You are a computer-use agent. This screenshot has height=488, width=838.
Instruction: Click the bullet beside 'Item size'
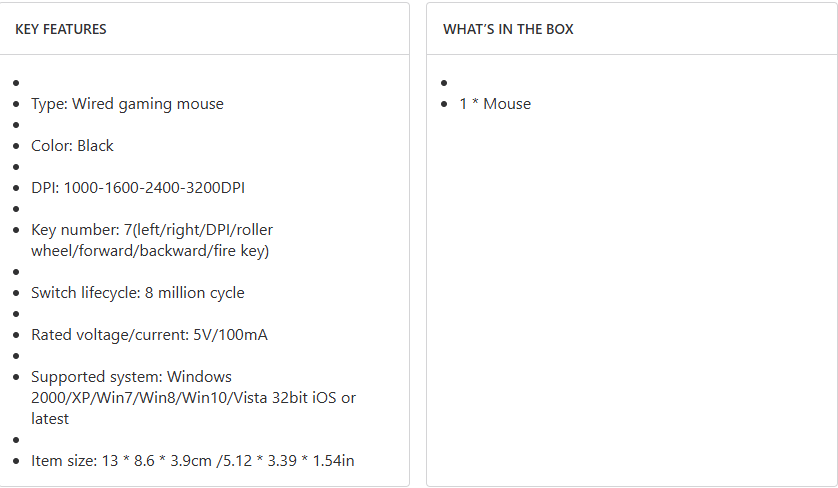click(x=16, y=461)
